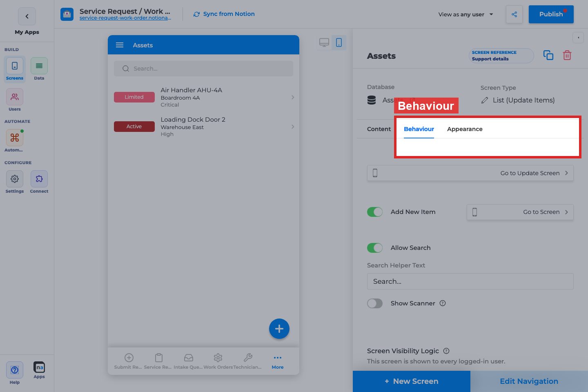Open the Loading Dock Door 2 chevron
The image size is (588, 392).
coord(293,127)
